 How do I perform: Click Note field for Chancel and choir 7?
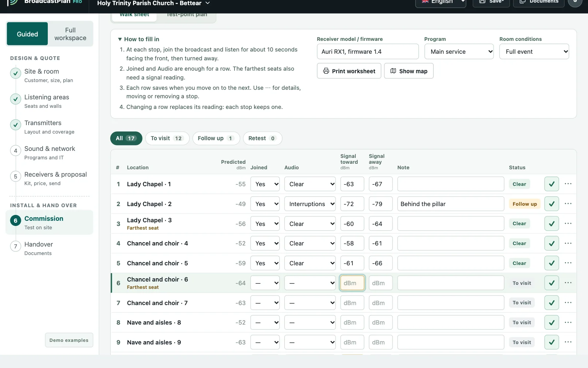(451, 303)
